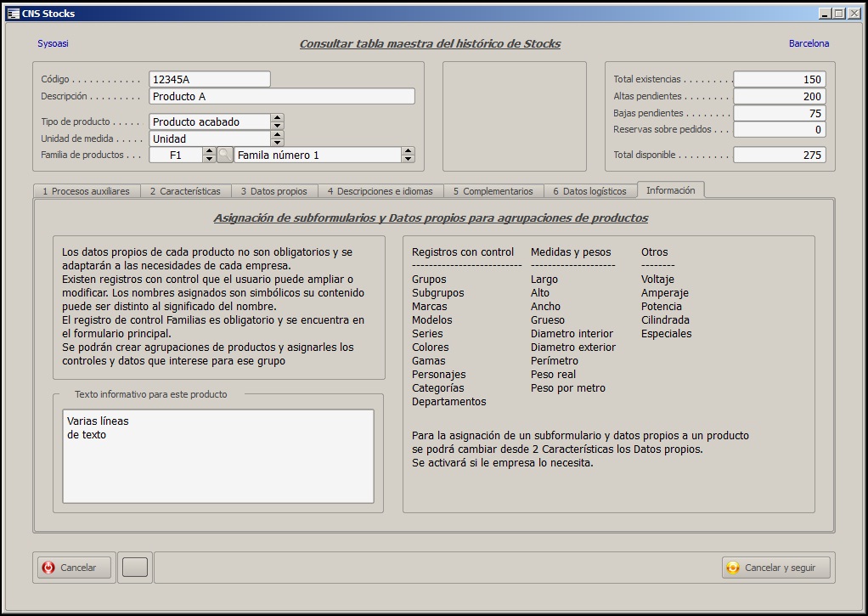868x616 pixels.
Task: Click the Sysoasi label
Action: coord(54,43)
